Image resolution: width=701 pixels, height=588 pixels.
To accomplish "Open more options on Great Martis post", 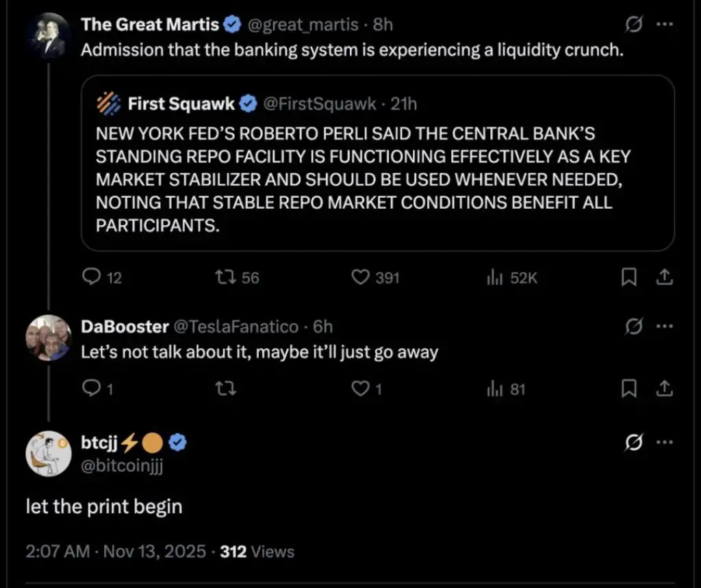I will [x=664, y=25].
